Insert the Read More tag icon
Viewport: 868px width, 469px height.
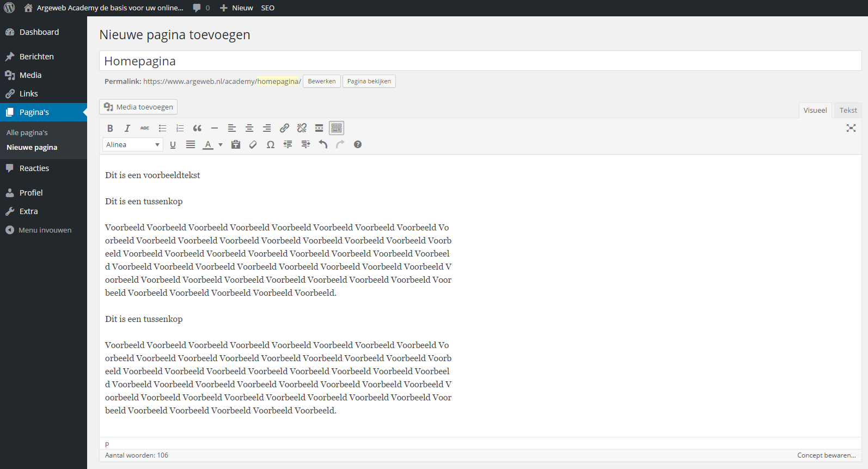tap(319, 128)
